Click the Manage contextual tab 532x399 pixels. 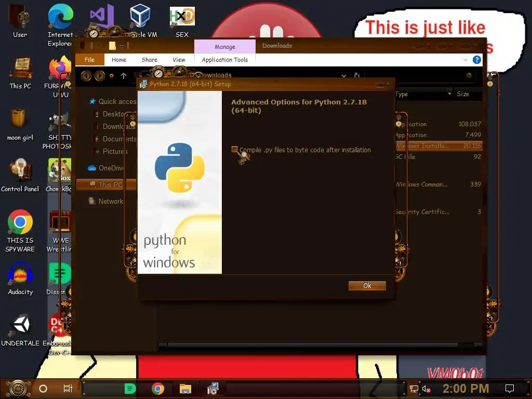coord(224,46)
